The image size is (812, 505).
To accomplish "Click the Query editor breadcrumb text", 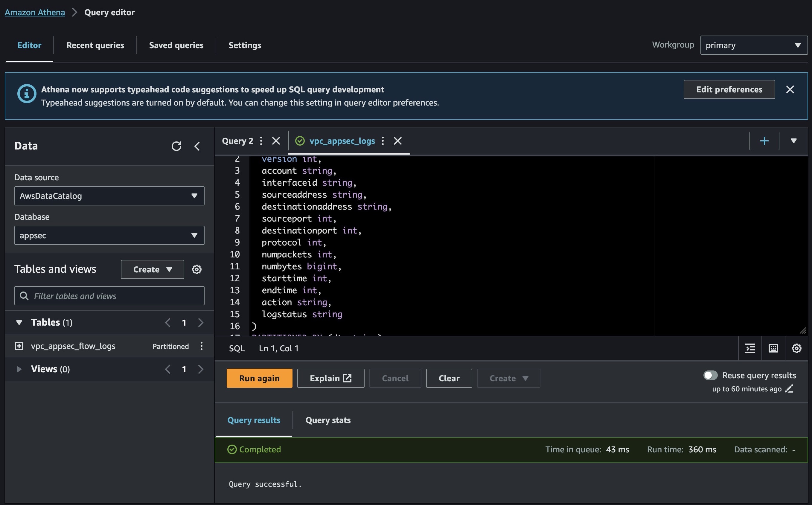I will [x=109, y=12].
